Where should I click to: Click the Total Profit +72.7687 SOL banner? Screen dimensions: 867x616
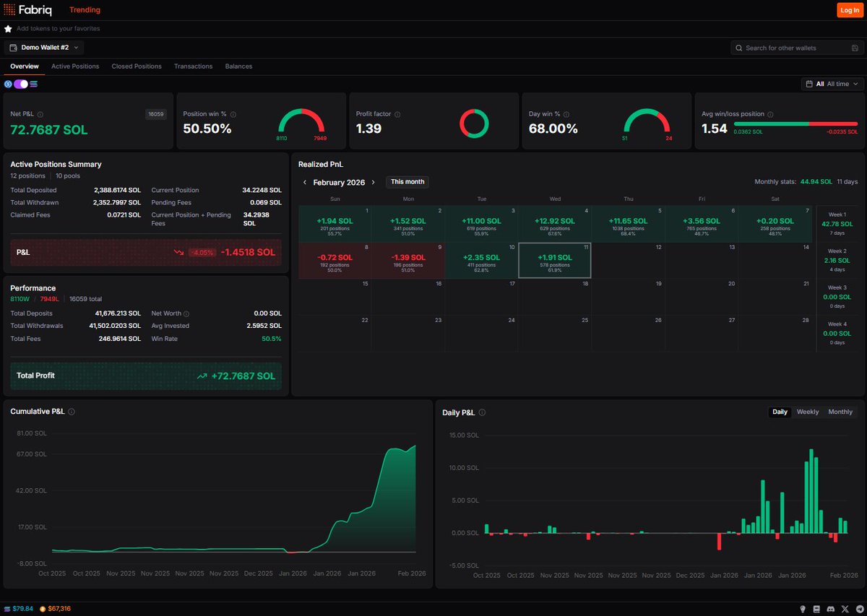pos(146,376)
